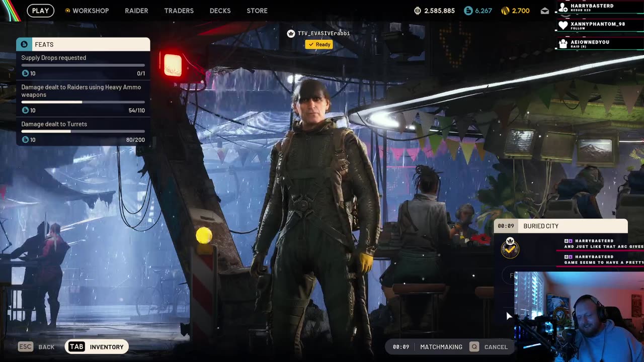Click the streamer webcam overlay

coord(579,317)
